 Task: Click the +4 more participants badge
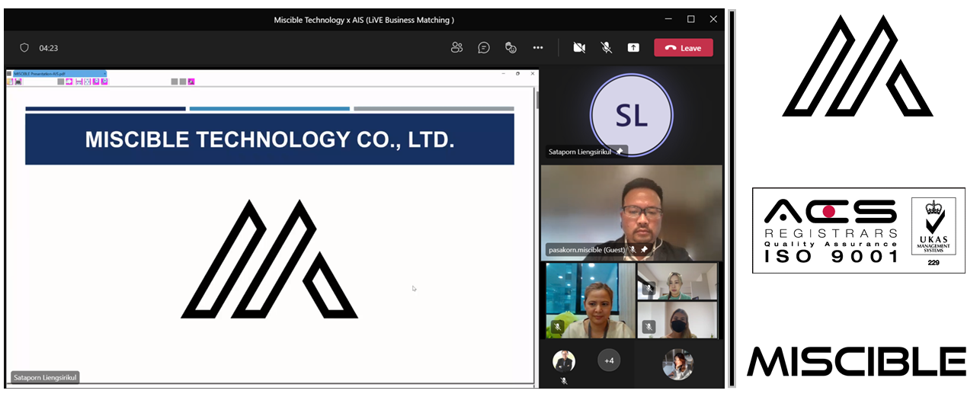tap(609, 360)
